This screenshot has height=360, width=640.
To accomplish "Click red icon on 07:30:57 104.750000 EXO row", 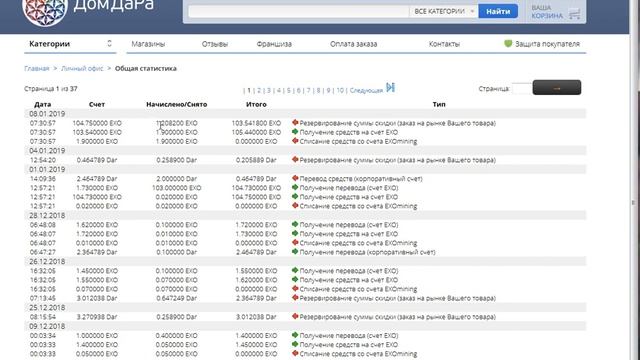I will click(295, 122).
